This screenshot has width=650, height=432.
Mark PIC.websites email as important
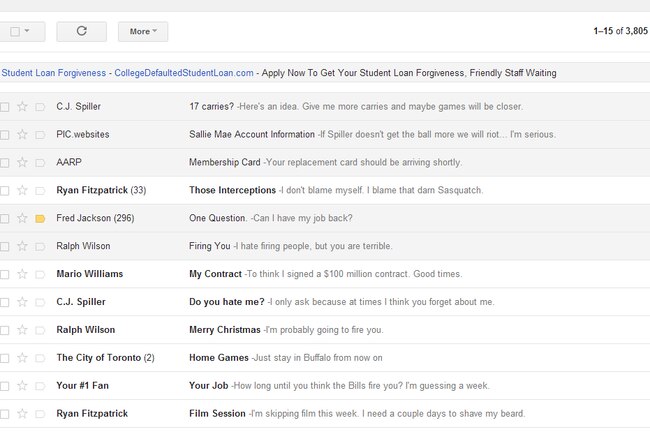pos(40,135)
